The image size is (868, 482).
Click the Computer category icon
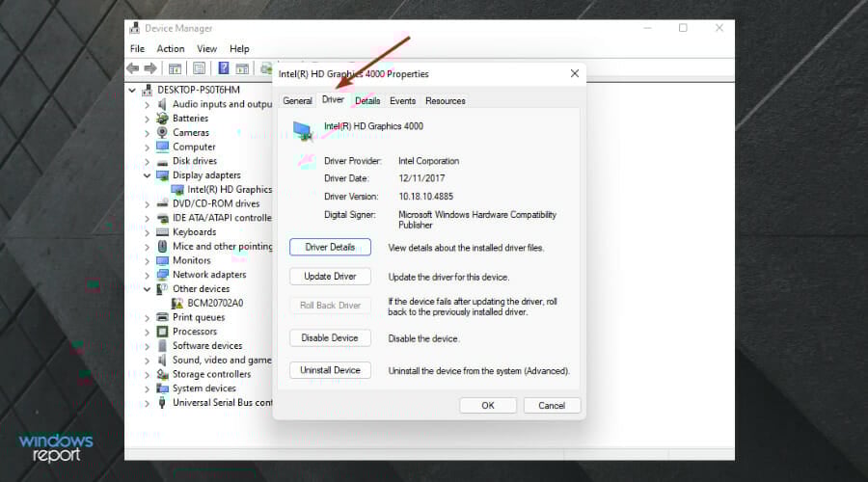(x=162, y=147)
